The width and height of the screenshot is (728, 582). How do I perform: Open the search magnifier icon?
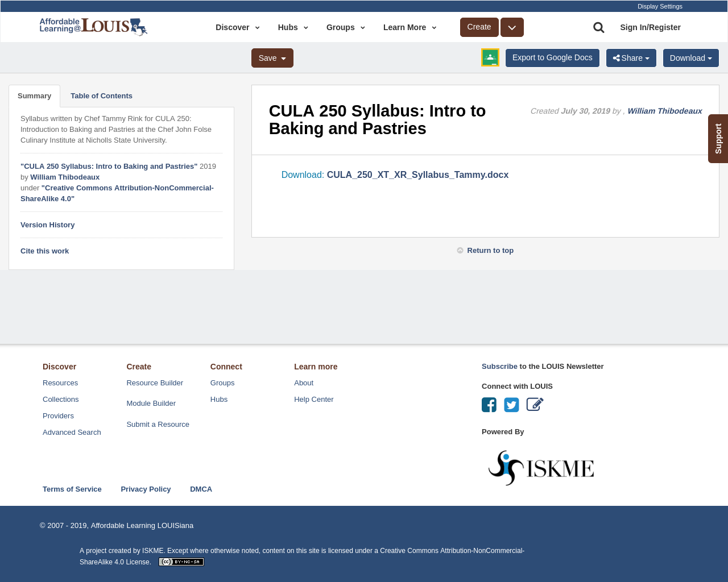pos(598,27)
